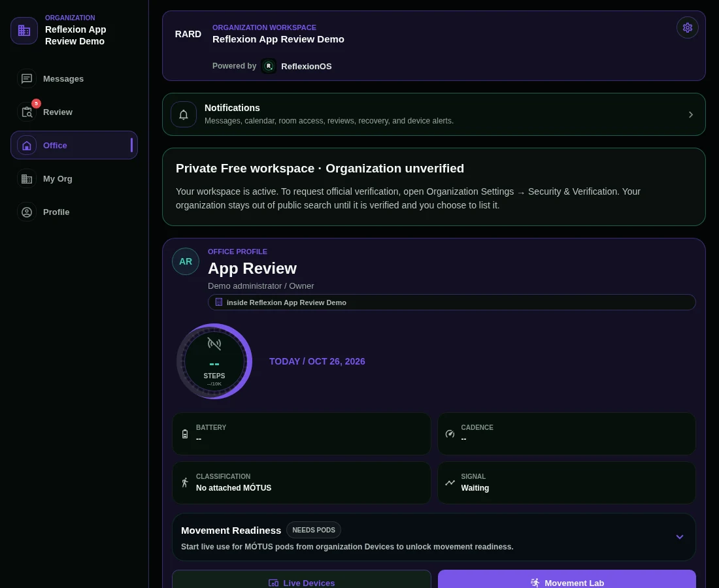Expand Notifications with right chevron
This screenshot has width=719, height=588.
(691, 114)
